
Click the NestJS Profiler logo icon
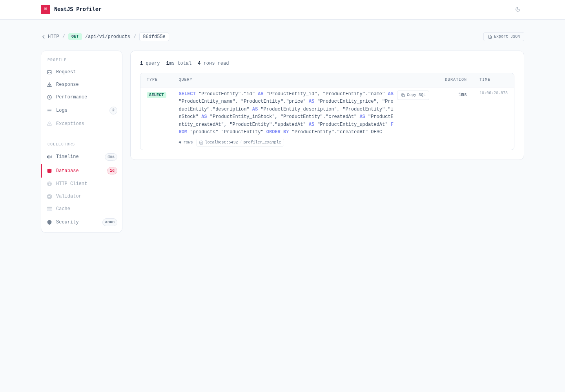pos(46,9)
